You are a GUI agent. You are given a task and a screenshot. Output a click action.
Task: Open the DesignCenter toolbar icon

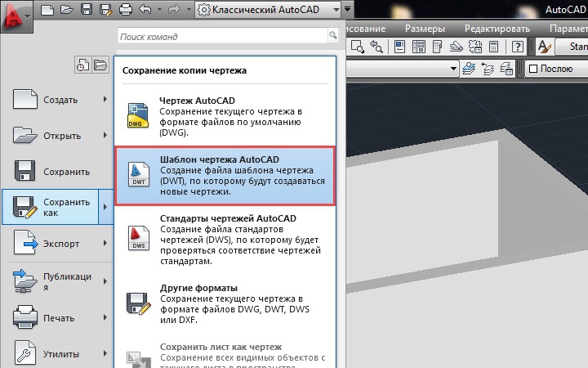(x=418, y=47)
